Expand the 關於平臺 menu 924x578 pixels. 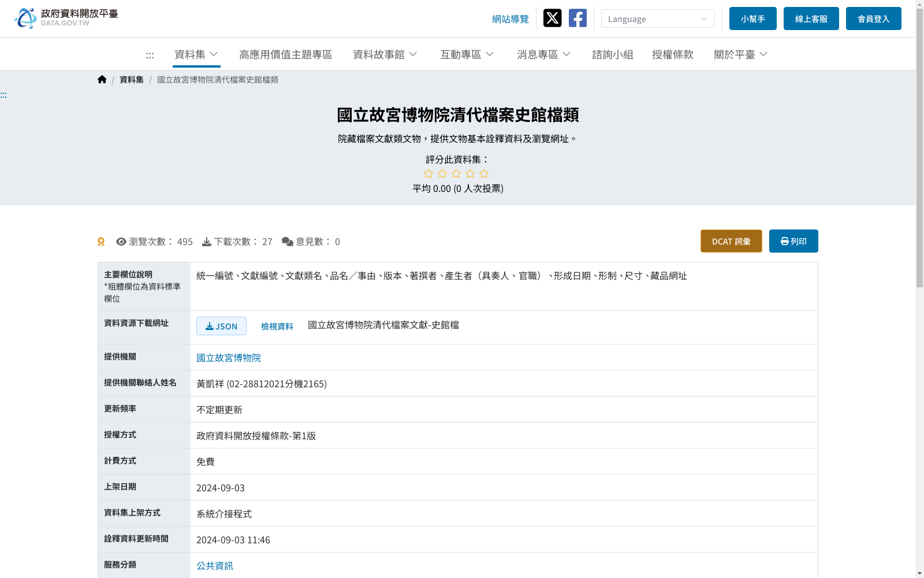(x=741, y=54)
